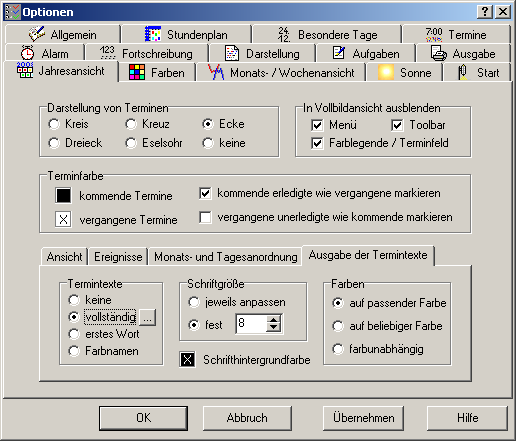
Task: Open the Stundenplan tab icon
Action: [153, 34]
